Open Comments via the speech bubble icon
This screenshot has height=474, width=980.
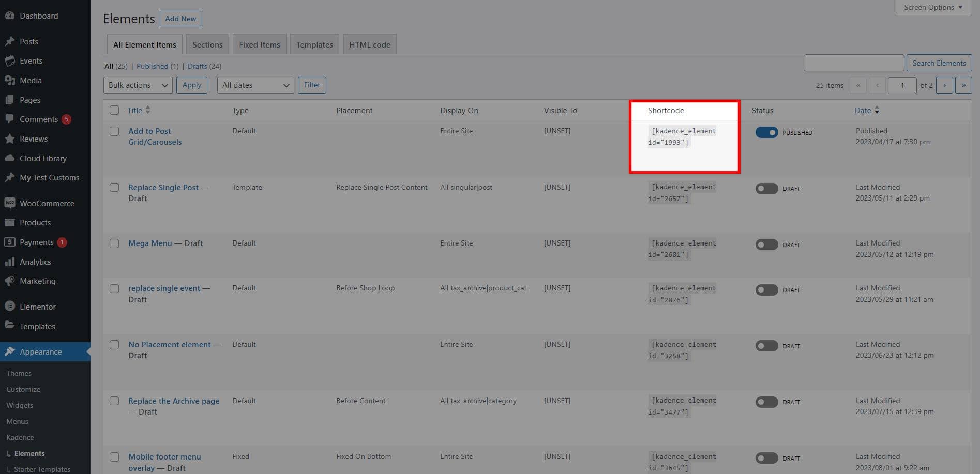[x=10, y=119]
